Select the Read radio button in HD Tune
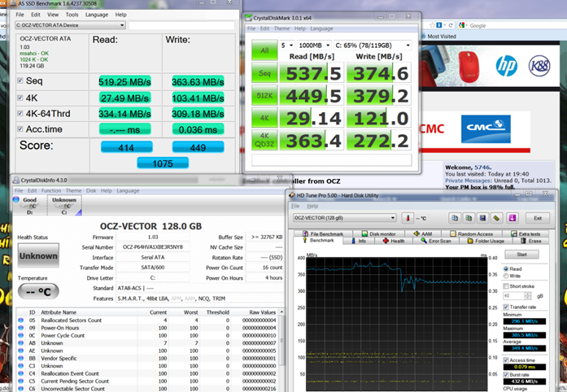Viewport: 567px width, 392px height. [x=506, y=268]
